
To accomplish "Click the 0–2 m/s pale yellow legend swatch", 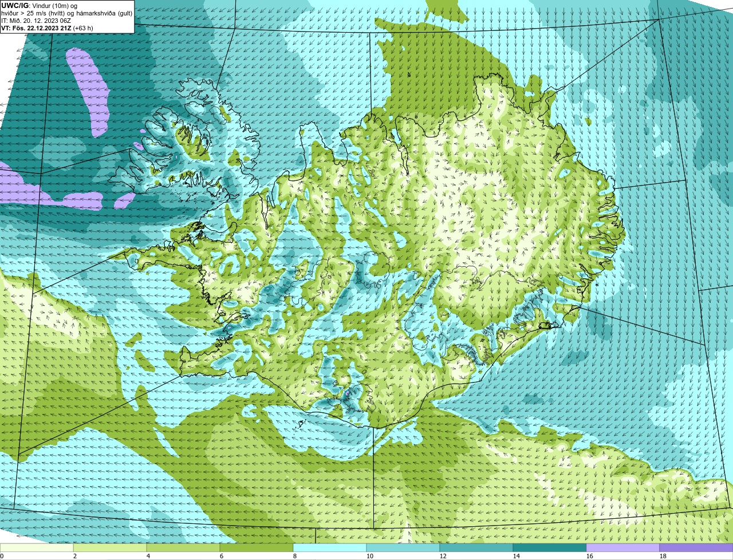I will coord(37,548).
